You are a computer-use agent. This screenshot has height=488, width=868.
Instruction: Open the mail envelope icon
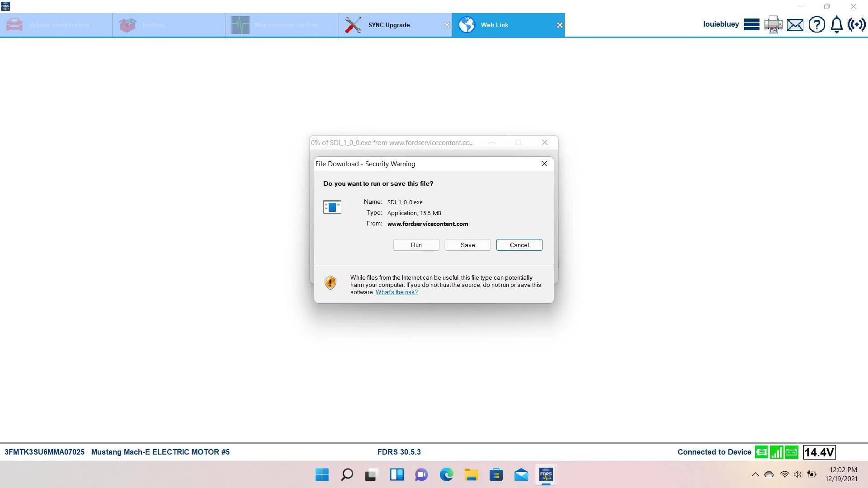pyautogui.click(x=795, y=25)
